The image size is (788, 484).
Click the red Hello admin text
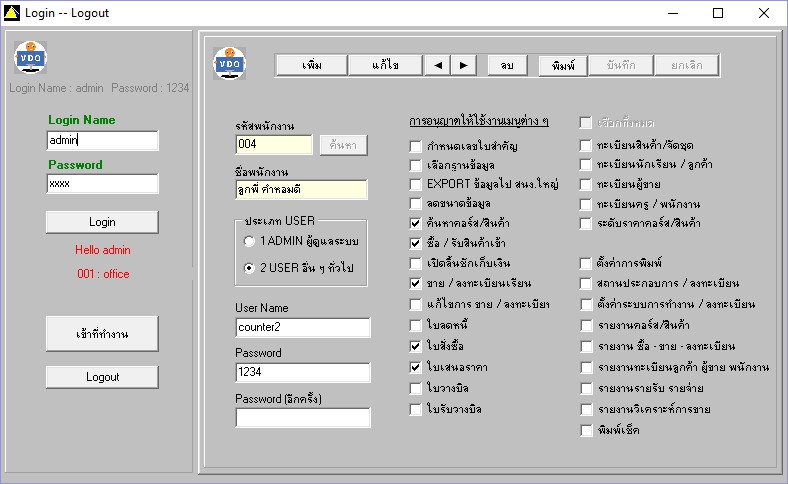[x=103, y=250]
